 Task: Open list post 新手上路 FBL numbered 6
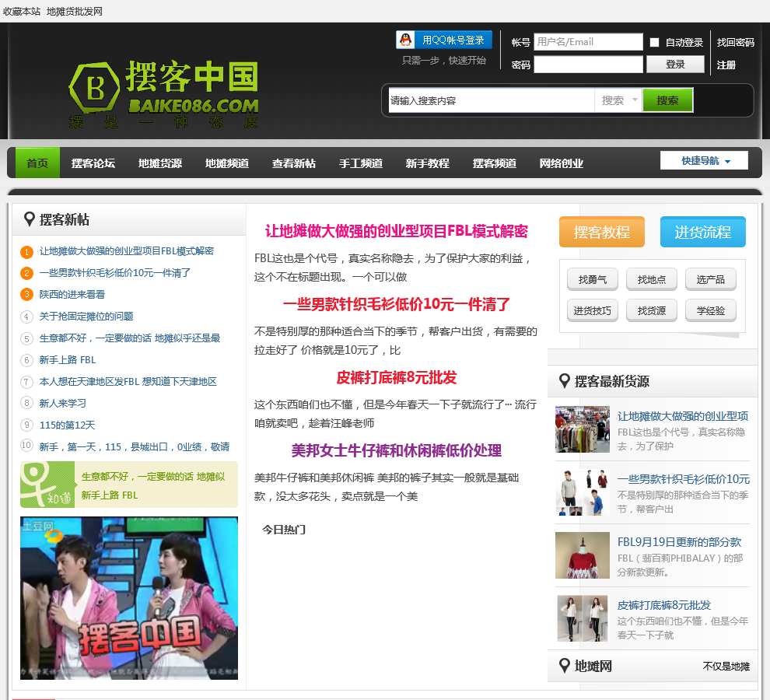[x=68, y=359]
